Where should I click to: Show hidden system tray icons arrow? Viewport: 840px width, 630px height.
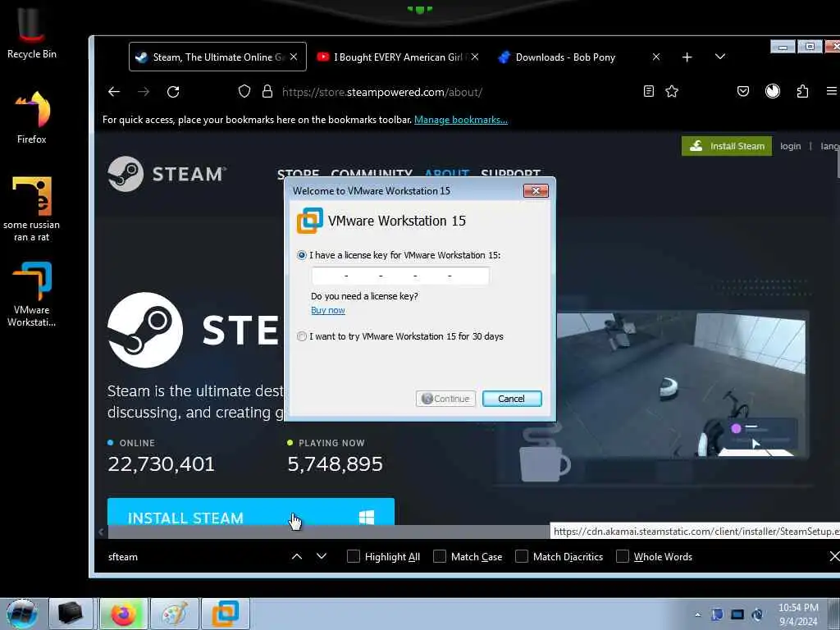697,615
